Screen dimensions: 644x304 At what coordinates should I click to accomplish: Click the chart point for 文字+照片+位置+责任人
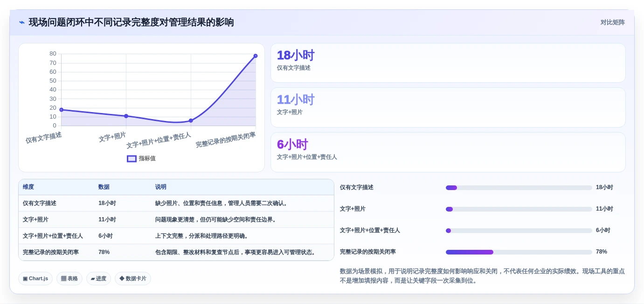click(x=191, y=120)
